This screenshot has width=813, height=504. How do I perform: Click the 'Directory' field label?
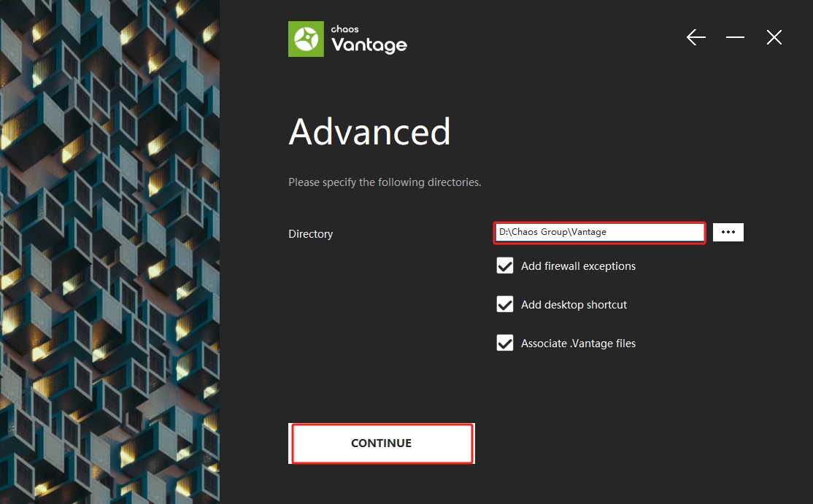coord(310,234)
